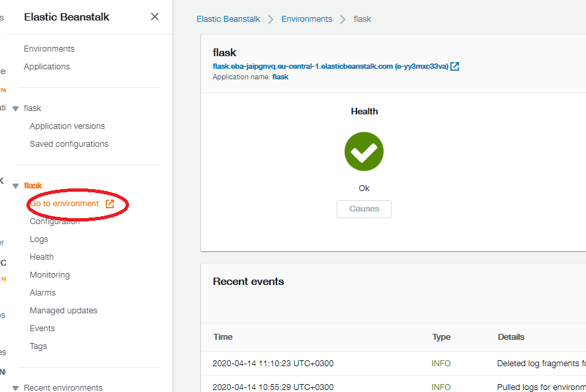
Task: Open the Monitoring page
Action: [50, 274]
